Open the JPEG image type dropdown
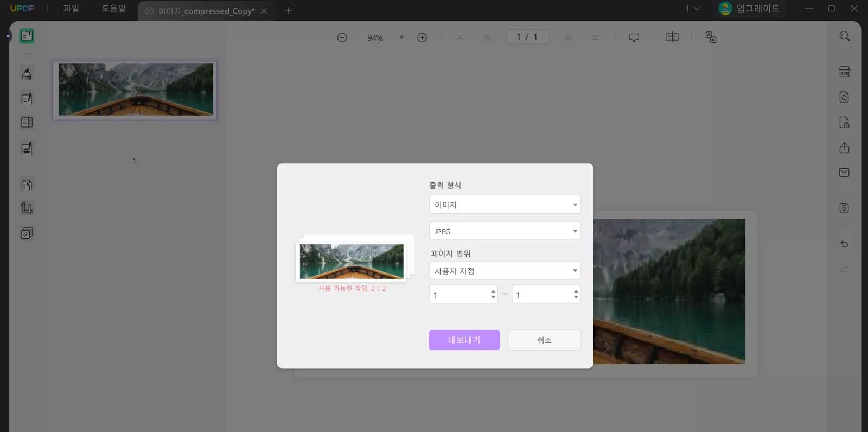868x432 pixels. point(504,231)
